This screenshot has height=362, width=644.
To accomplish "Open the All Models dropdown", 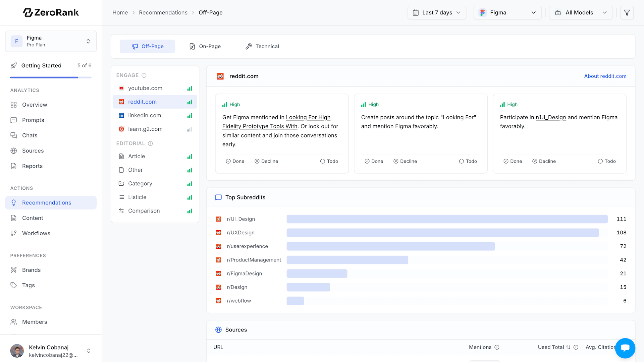I will pyautogui.click(x=581, y=13).
